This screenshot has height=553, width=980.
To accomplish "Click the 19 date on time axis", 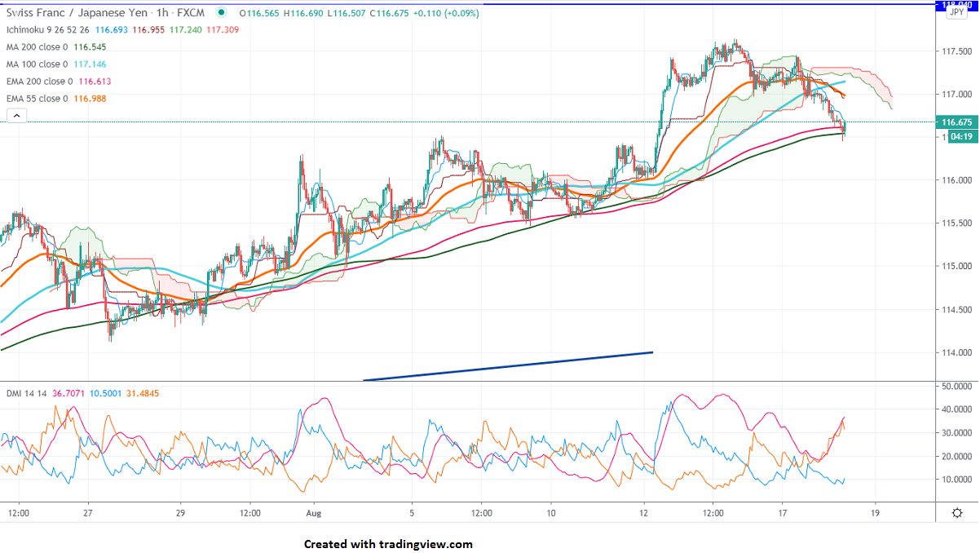I will click(x=876, y=513).
